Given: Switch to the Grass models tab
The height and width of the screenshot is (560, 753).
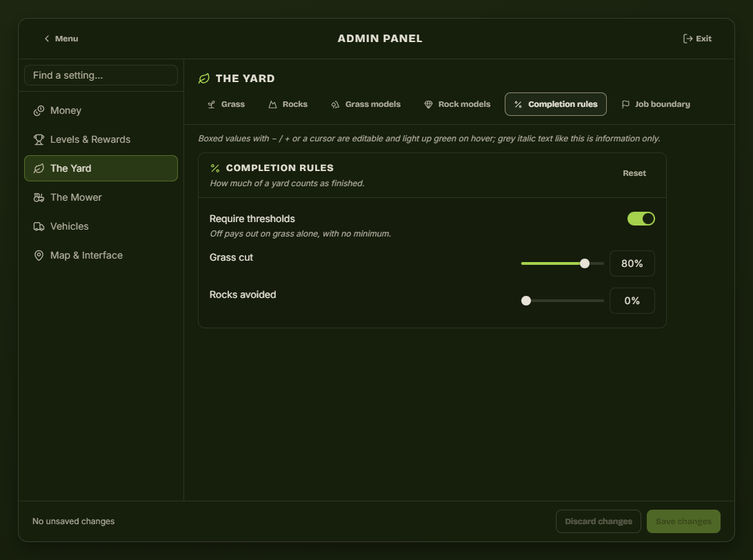Looking at the screenshot, I should pos(366,104).
